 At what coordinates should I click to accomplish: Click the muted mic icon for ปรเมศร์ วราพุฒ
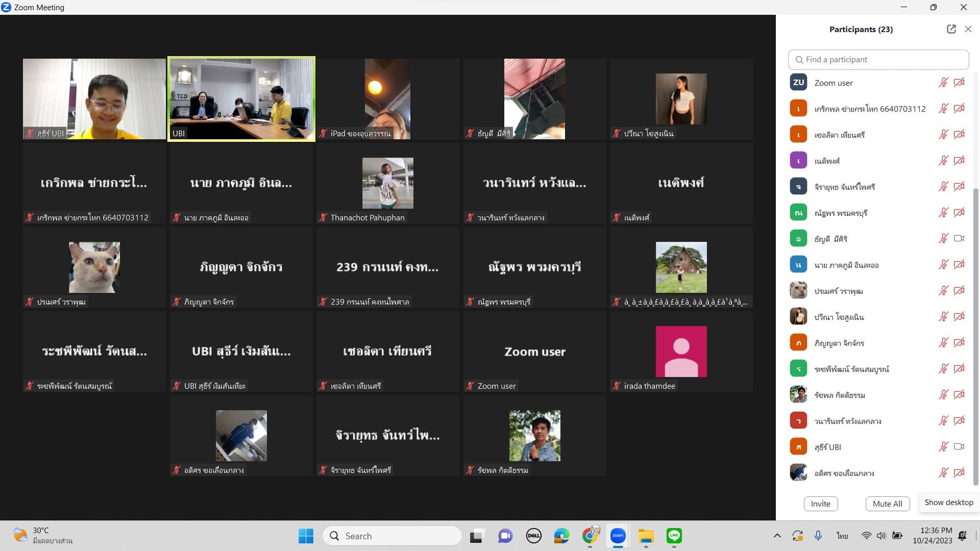(x=943, y=291)
